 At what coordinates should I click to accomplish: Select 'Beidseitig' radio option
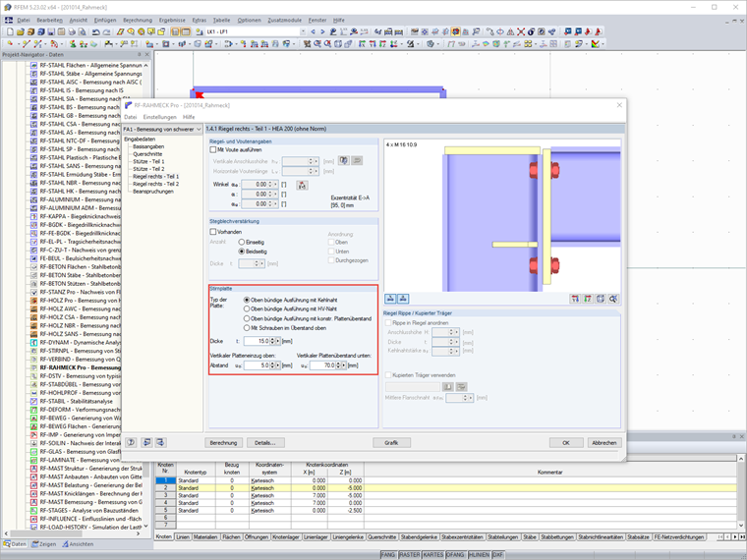pos(242,251)
